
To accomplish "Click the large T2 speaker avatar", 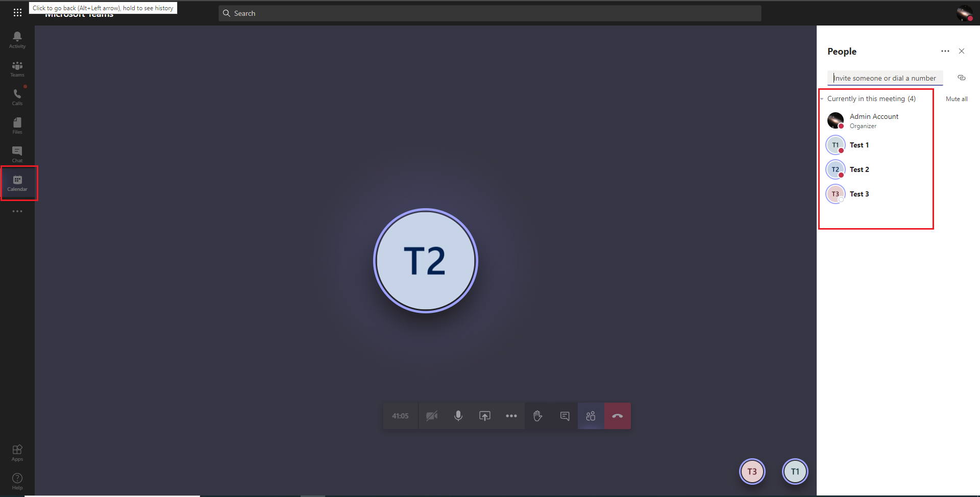I will click(426, 261).
